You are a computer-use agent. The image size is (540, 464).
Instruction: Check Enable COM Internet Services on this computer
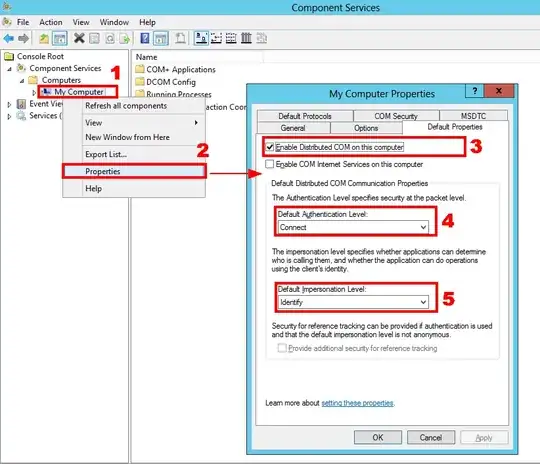pos(270,164)
